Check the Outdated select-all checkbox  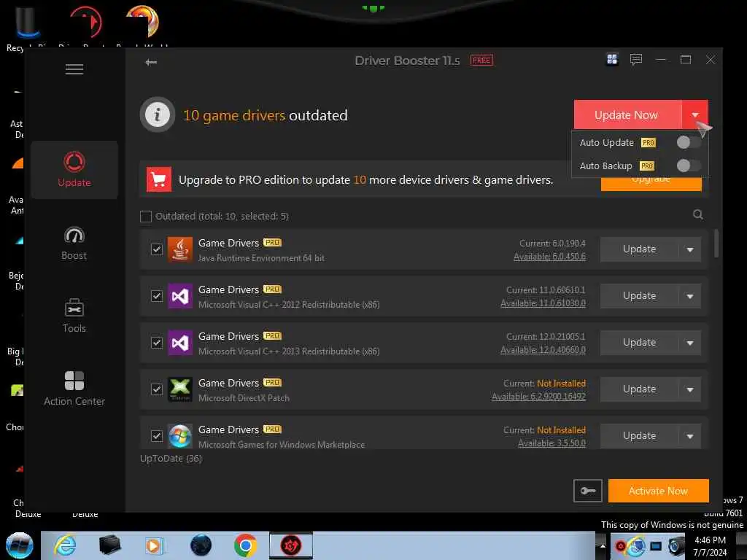[x=146, y=217]
